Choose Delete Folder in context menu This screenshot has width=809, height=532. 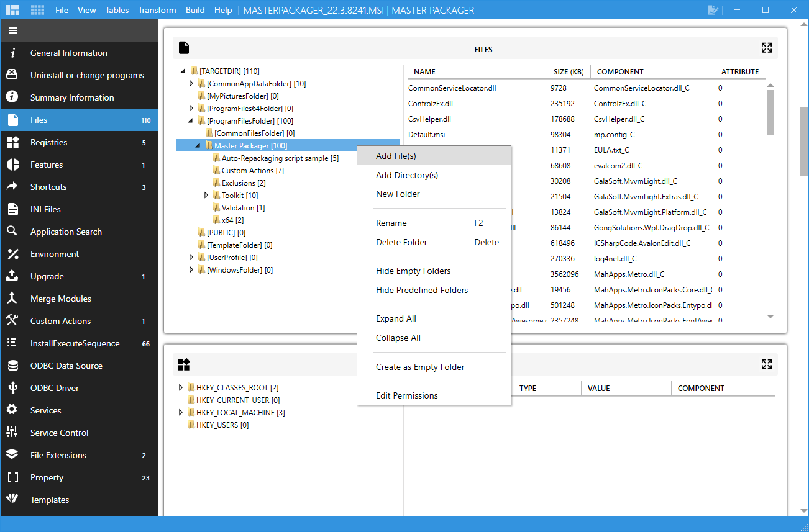pyautogui.click(x=434, y=242)
